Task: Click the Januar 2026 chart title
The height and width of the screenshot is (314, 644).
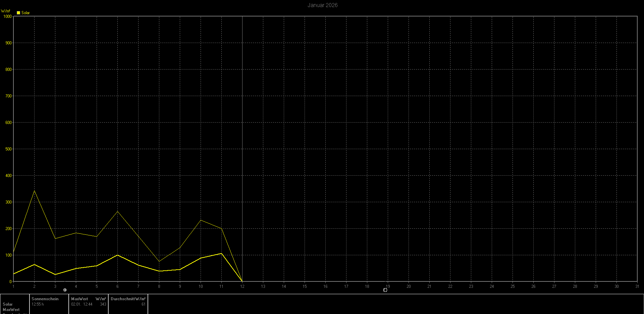Action: click(322, 5)
